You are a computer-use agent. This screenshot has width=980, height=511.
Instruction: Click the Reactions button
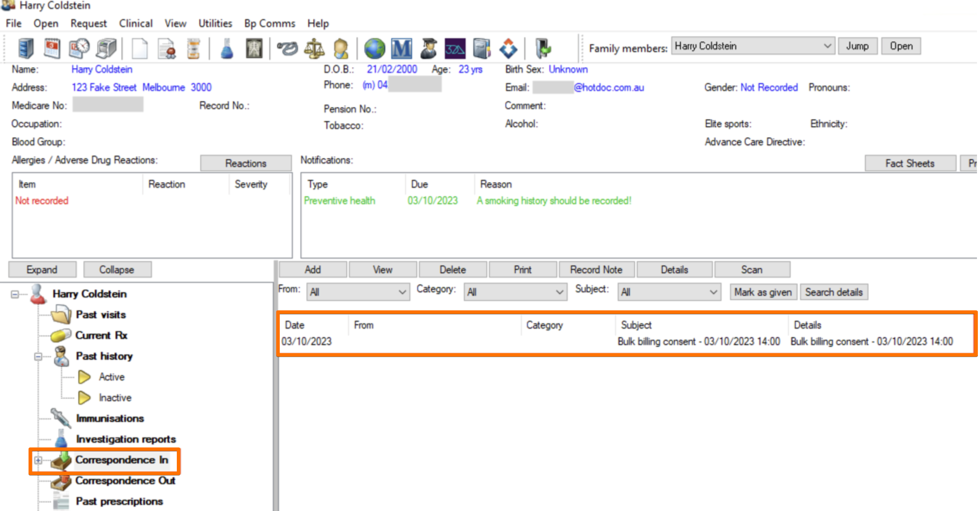pyautogui.click(x=246, y=163)
